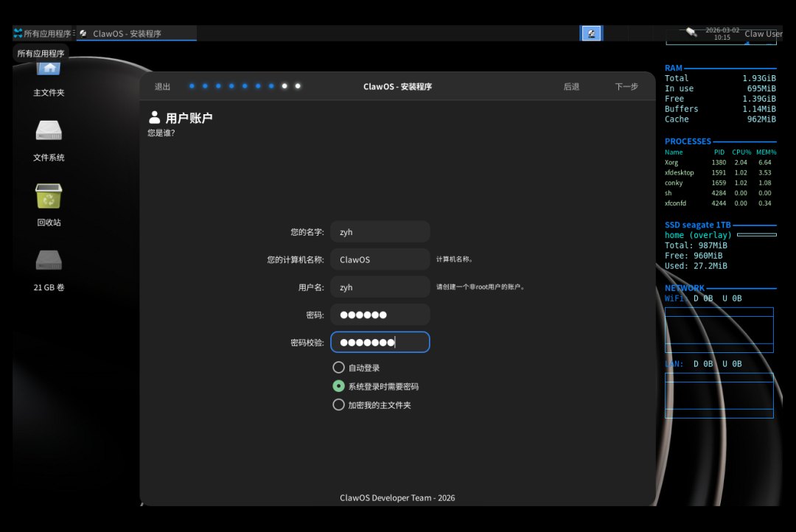This screenshot has width=796, height=532.
Task: Click the 计算机名称。 hint text
Action: (455, 259)
